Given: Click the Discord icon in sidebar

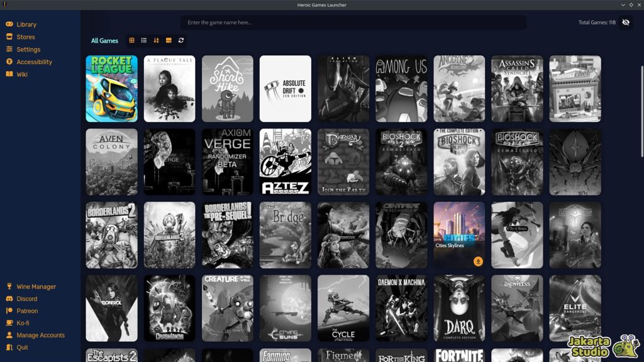Looking at the screenshot, I should pos(9,299).
